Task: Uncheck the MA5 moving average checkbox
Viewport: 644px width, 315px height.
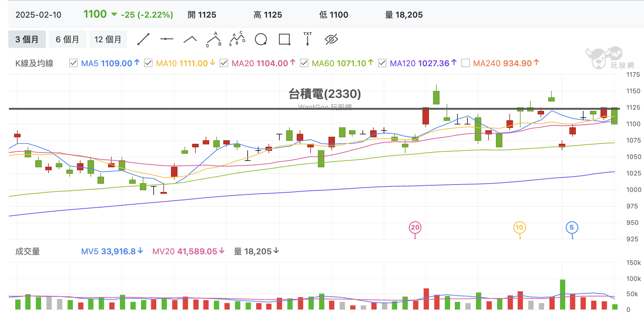Action: [73, 63]
